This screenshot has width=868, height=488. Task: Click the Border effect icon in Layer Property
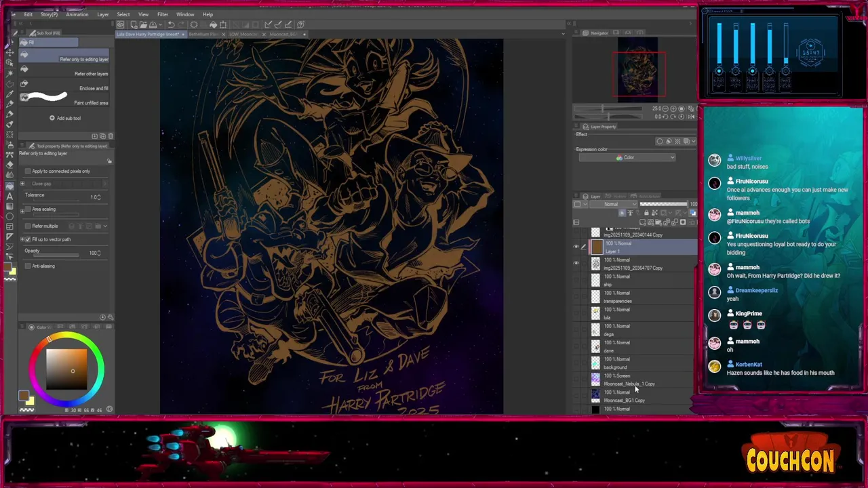660,141
